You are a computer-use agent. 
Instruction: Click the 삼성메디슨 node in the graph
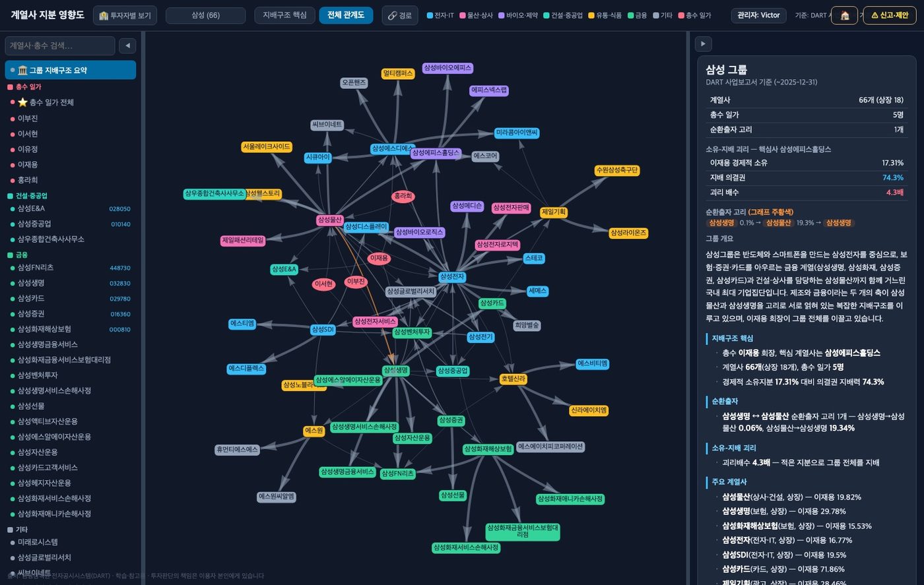pyautogui.click(x=467, y=206)
